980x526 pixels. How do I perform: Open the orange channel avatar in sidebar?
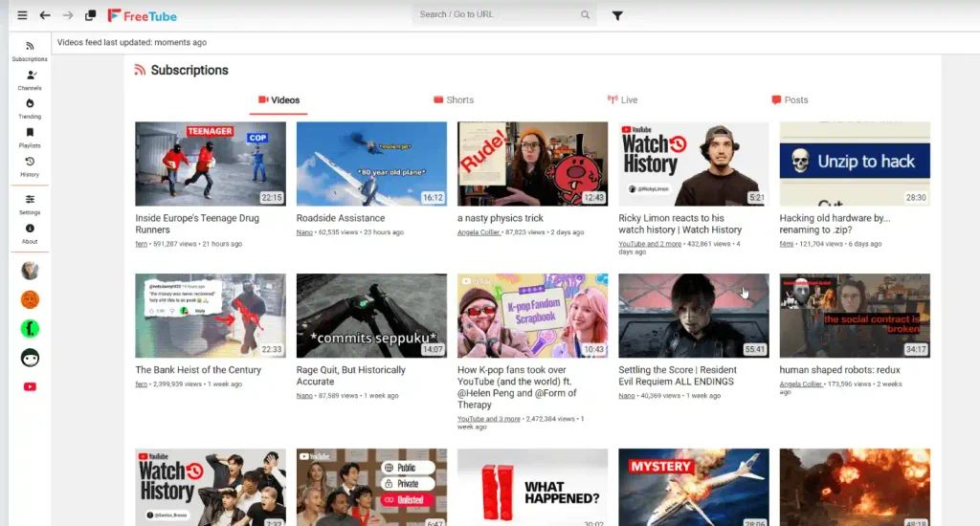tap(30, 300)
